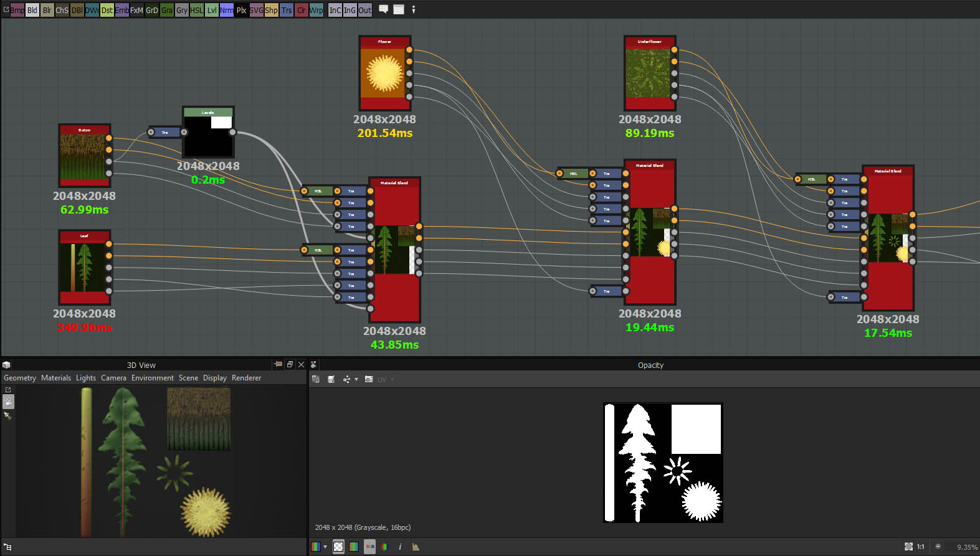This screenshot has width=980, height=556.
Task: Add Directional Warp node with DWr button
Action: [x=92, y=10]
